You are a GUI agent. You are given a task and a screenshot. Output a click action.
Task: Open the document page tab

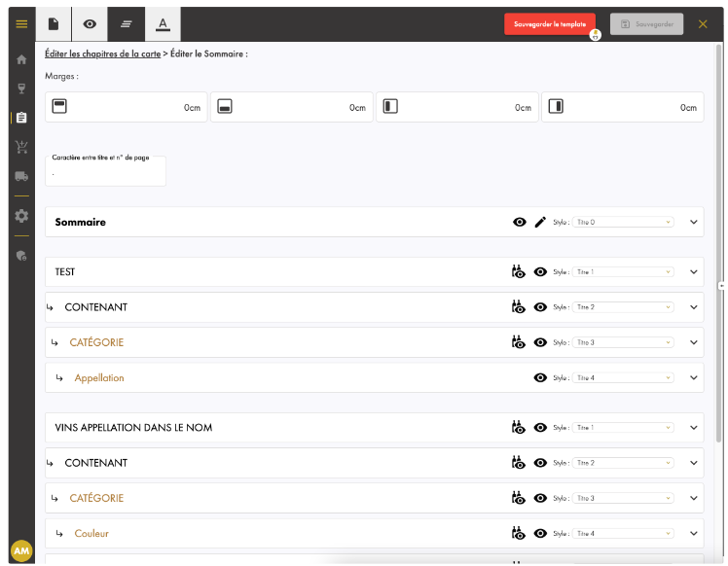click(x=54, y=23)
